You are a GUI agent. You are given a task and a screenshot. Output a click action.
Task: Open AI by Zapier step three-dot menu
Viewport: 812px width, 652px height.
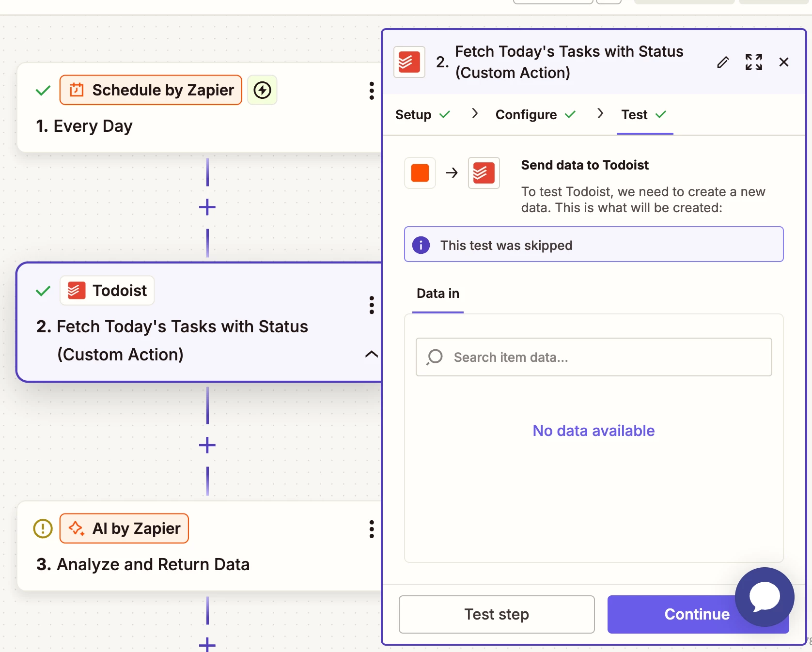(372, 529)
